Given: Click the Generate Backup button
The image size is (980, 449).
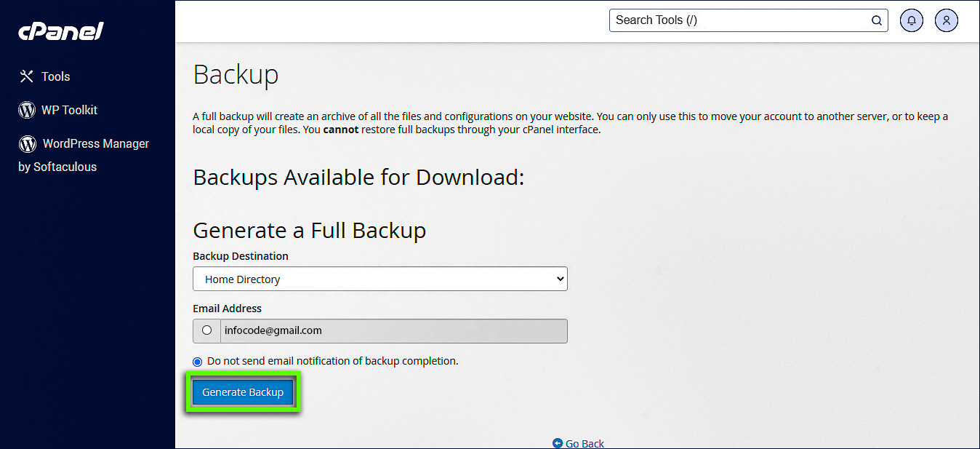Looking at the screenshot, I should [x=243, y=392].
